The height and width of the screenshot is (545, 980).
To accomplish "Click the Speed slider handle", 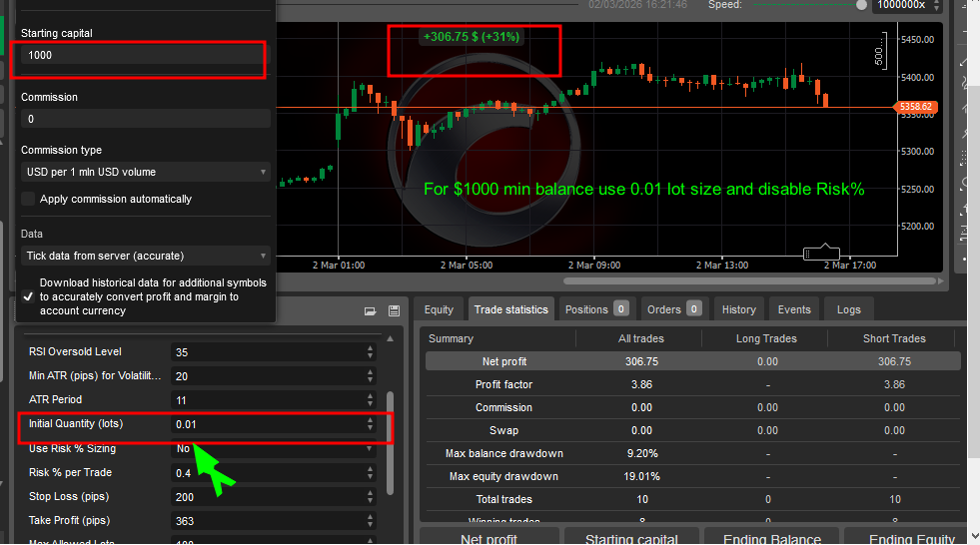I will pyautogui.click(x=861, y=5).
